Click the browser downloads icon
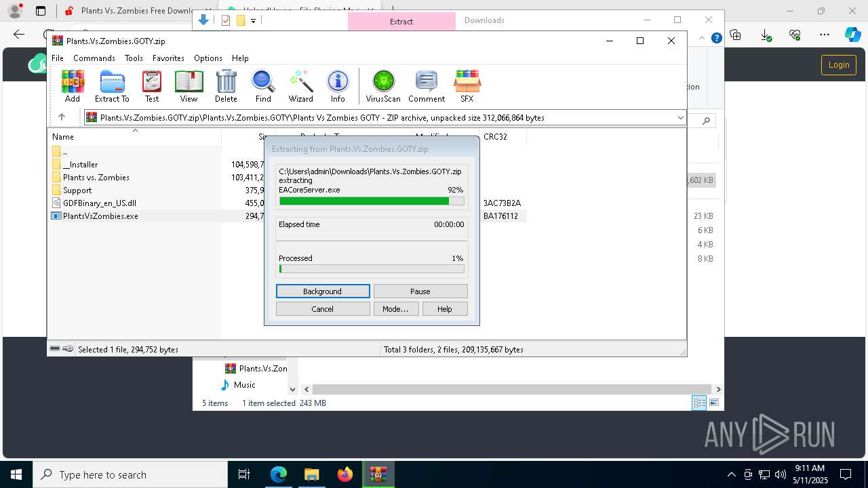Screen dimensions: 868x488 (766, 35)
